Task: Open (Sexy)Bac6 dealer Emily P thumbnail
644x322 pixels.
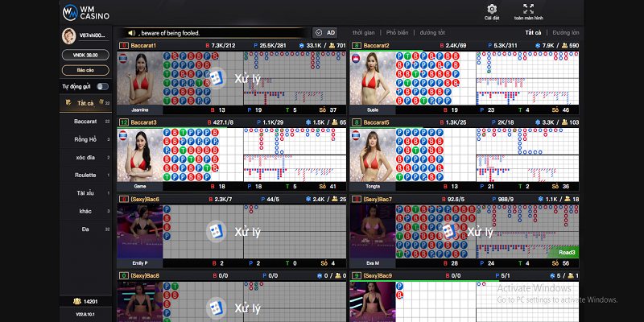Action: 139,232
